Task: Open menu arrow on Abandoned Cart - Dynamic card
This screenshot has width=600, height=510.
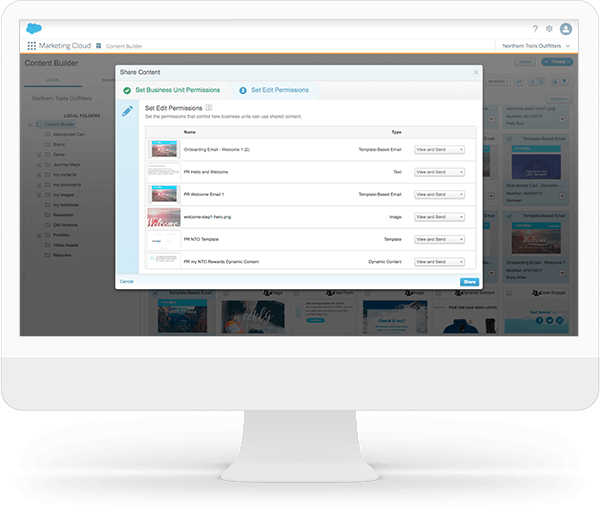Action: point(562,196)
